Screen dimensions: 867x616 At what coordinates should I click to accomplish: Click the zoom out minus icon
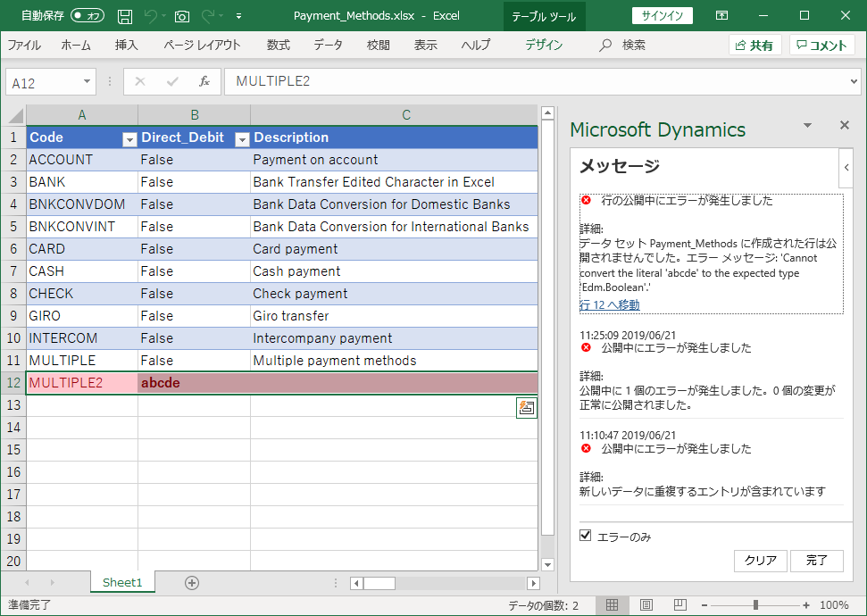point(704,605)
